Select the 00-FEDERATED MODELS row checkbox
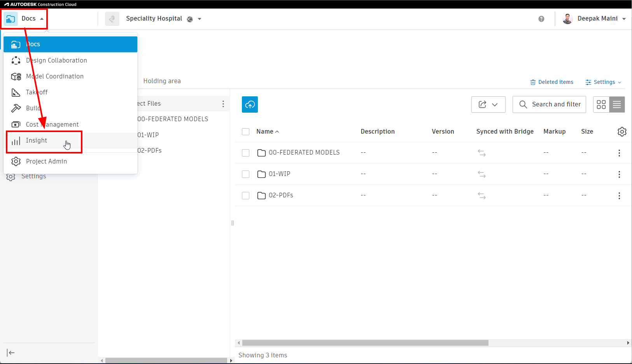The width and height of the screenshot is (632, 364). [x=246, y=153]
